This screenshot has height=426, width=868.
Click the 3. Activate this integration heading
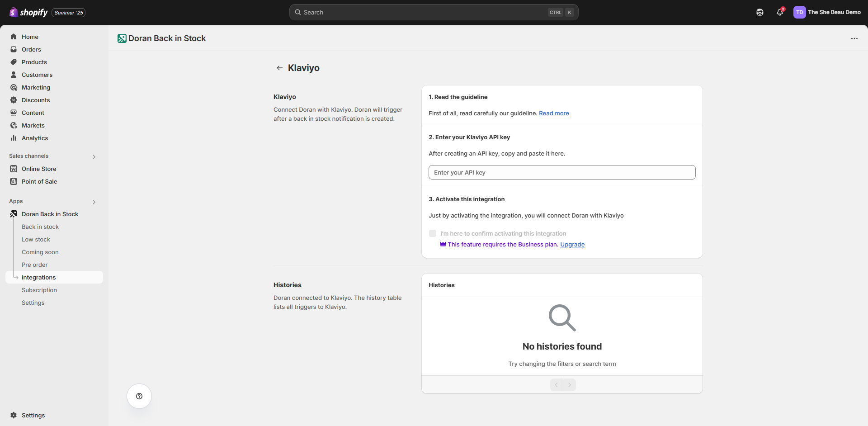pyautogui.click(x=467, y=199)
